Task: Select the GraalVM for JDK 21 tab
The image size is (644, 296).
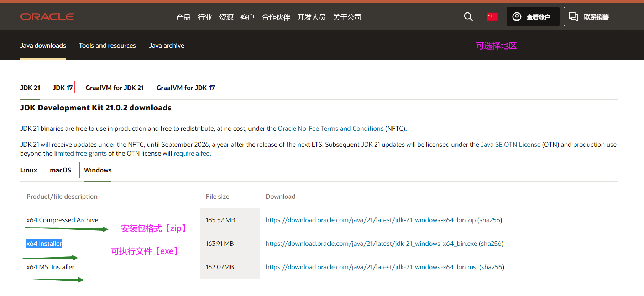Action: point(115,88)
